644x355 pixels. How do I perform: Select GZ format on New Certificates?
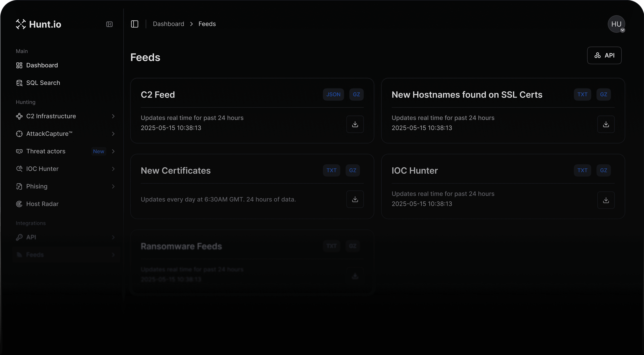click(352, 170)
